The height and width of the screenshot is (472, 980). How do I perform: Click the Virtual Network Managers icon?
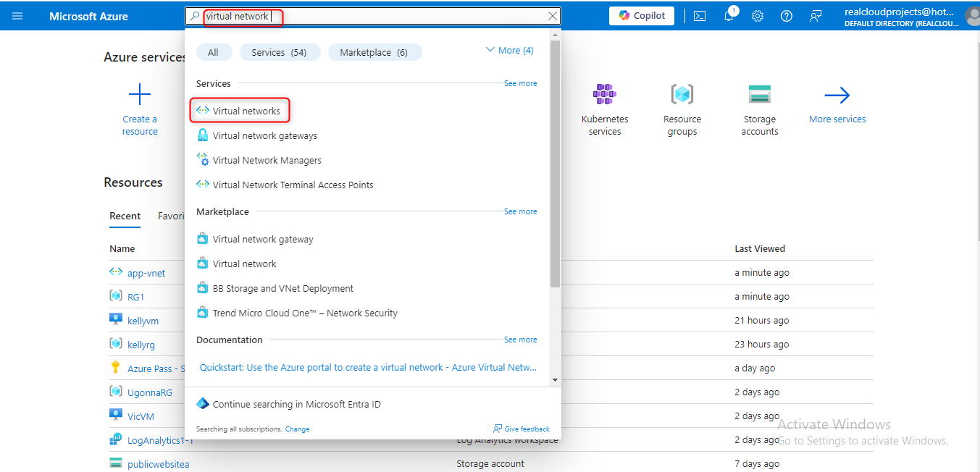[x=203, y=160]
